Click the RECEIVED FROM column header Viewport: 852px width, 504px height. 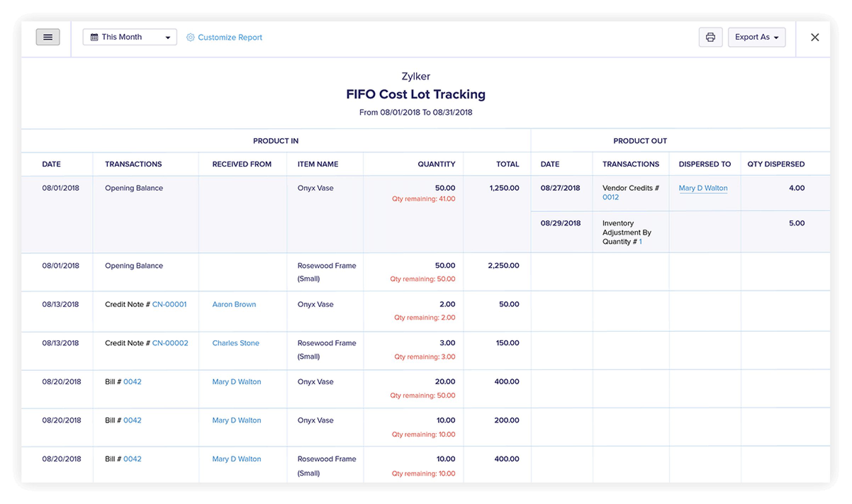pyautogui.click(x=242, y=164)
